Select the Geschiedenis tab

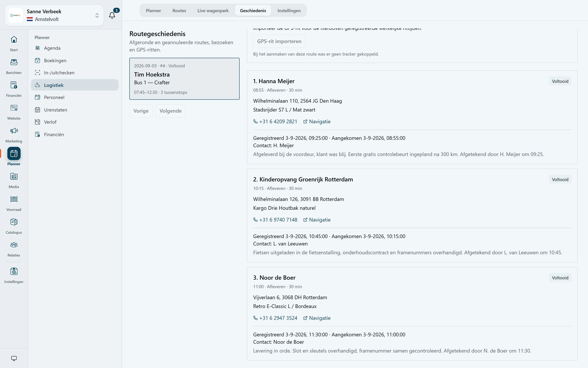pos(253,10)
